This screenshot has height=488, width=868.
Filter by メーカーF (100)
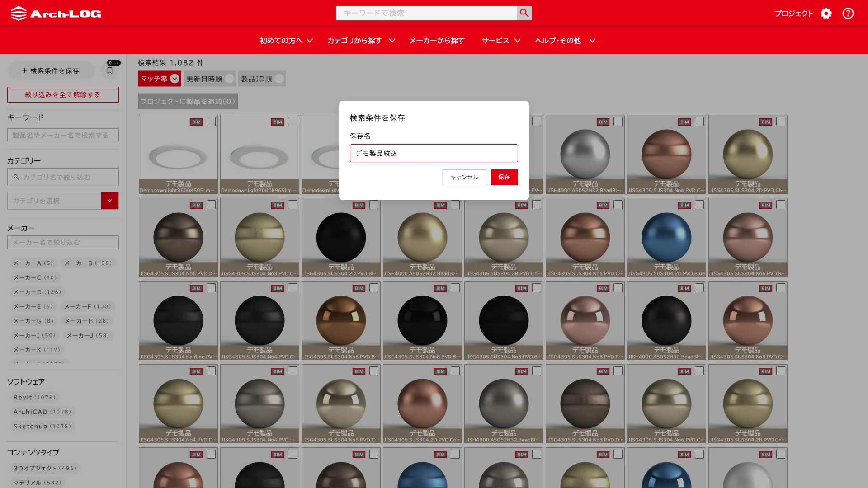(87, 306)
